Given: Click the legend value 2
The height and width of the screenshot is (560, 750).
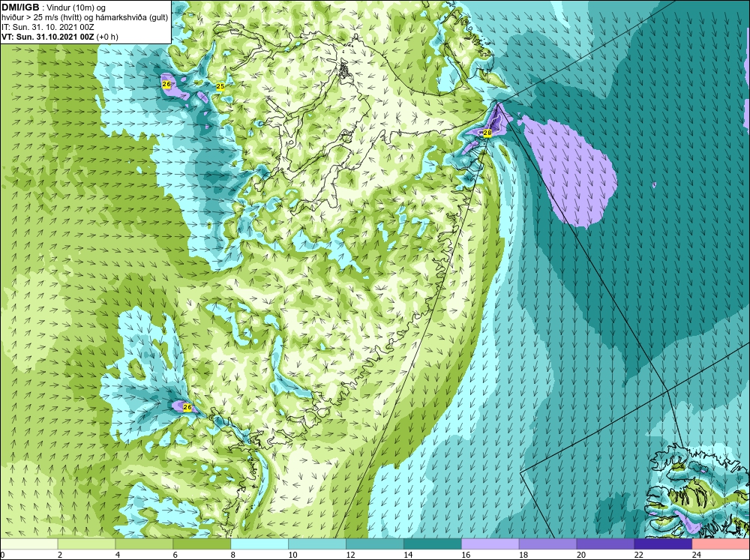Looking at the screenshot, I should tap(60, 555).
